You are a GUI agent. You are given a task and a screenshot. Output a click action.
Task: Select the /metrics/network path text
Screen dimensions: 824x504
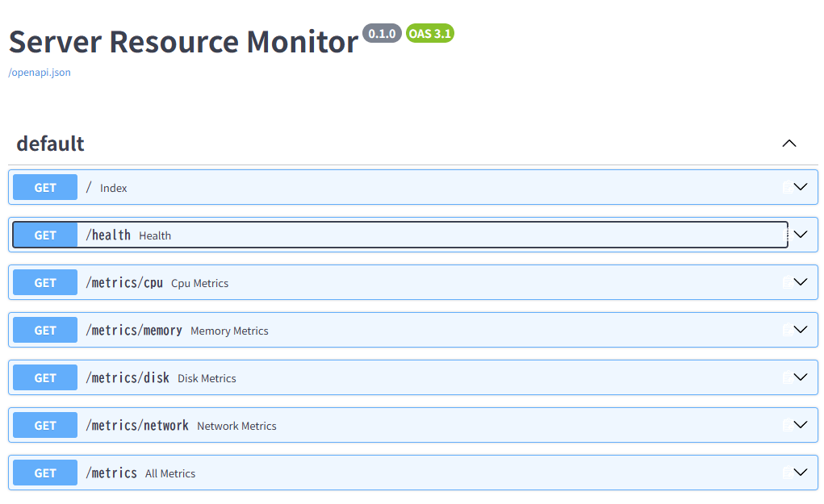[x=137, y=425]
